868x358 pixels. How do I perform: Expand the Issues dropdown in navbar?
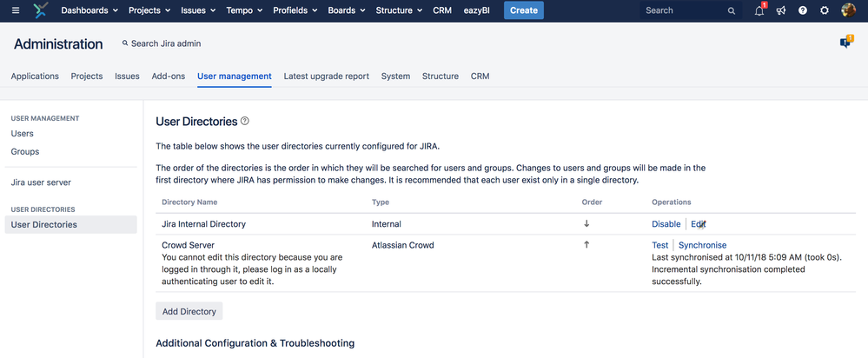198,10
